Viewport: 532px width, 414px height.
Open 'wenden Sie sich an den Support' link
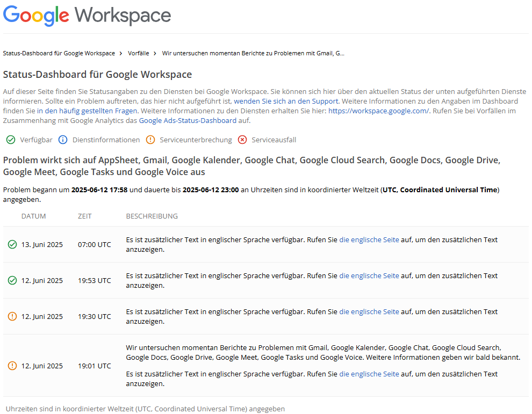pos(286,101)
